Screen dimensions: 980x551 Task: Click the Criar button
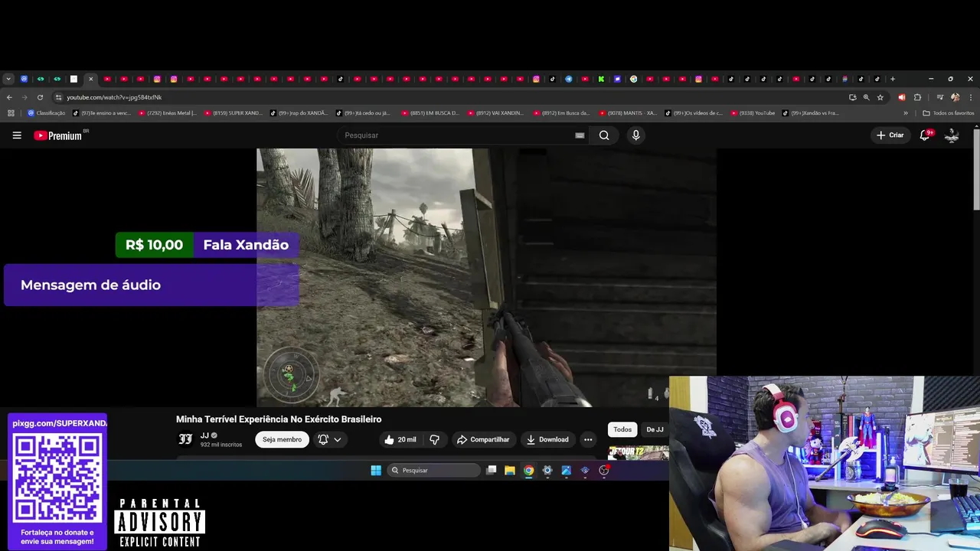pyautogui.click(x=890, y=135)
